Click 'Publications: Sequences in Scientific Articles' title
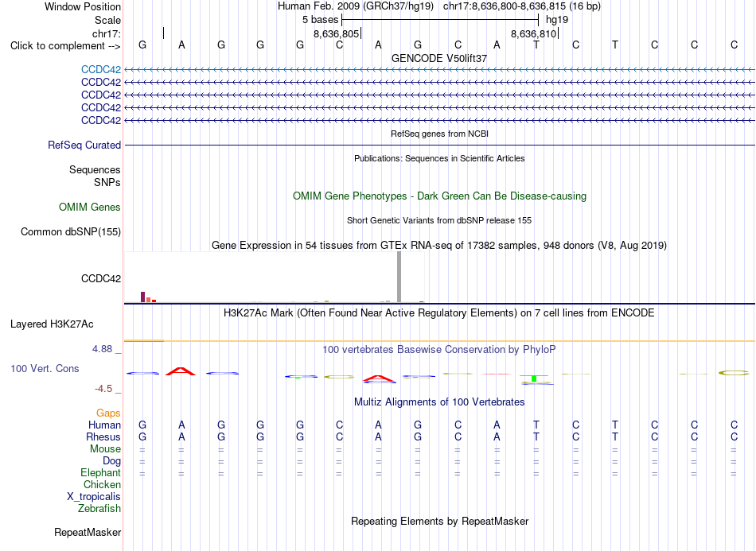Image resolution: width=756 pixels, height=551 pixels. click(439, 158)
